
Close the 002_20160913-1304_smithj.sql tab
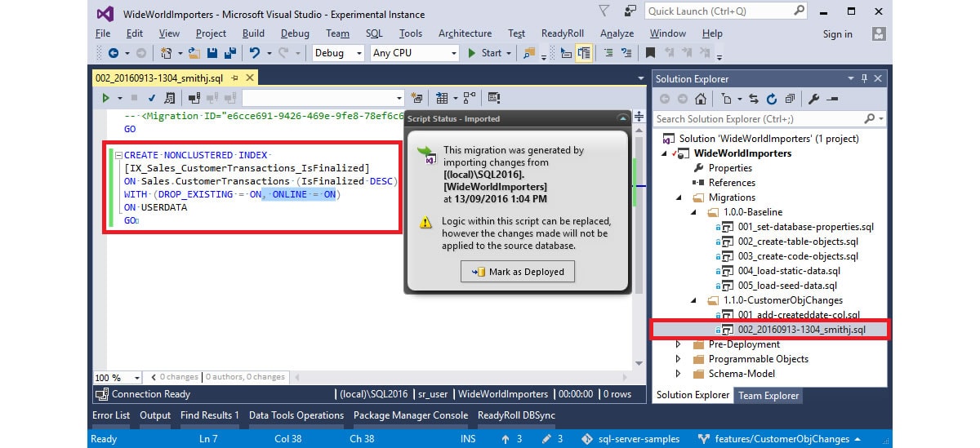pos(250,78)
